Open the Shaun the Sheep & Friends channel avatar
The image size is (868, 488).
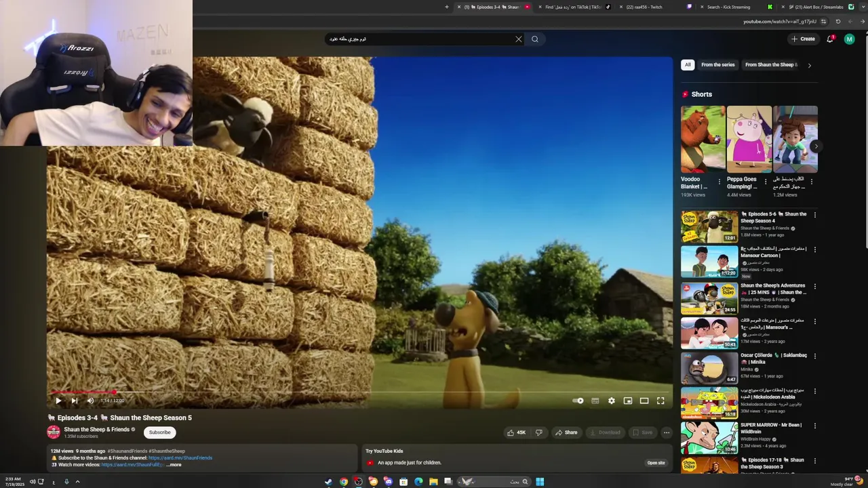coord(54,432)
